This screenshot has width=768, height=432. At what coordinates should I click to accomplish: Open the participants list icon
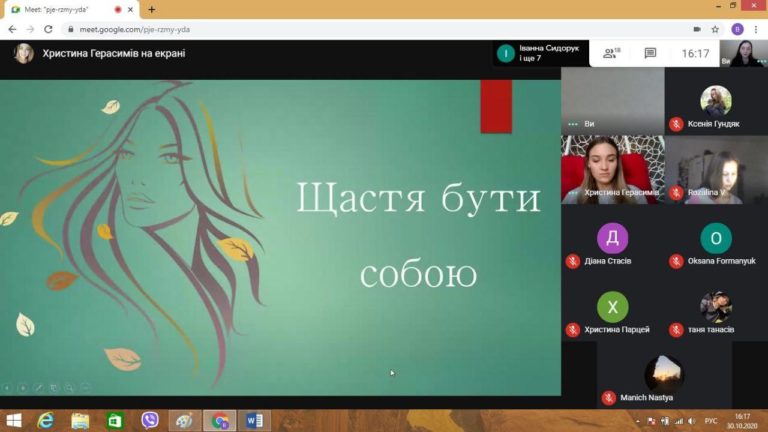611,53
